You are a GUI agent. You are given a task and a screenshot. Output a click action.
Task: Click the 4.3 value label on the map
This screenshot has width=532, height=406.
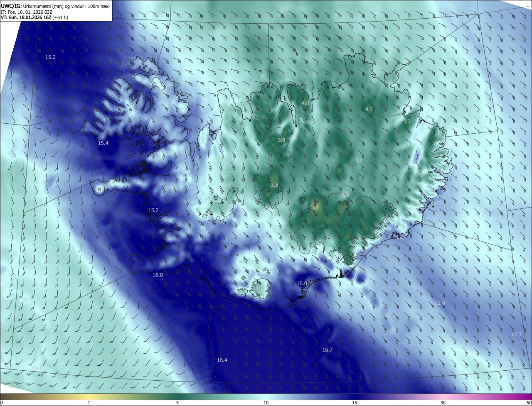369,109
